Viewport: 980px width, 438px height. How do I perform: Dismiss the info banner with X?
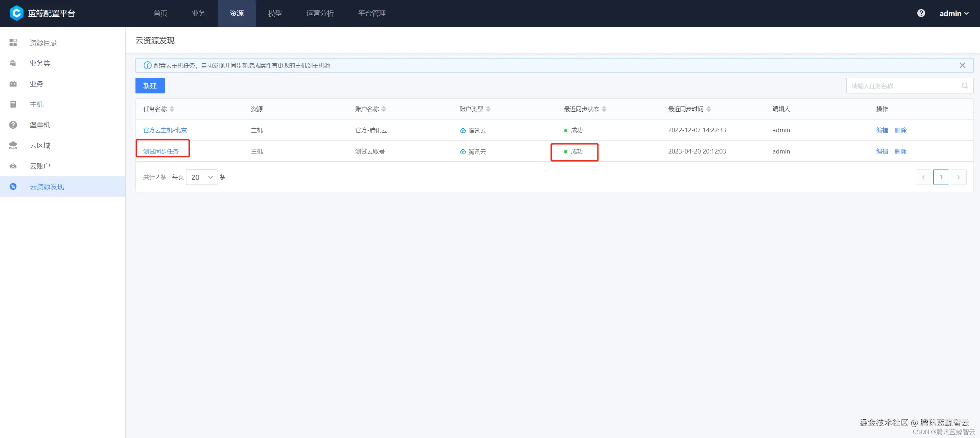[x=962, y=65]
